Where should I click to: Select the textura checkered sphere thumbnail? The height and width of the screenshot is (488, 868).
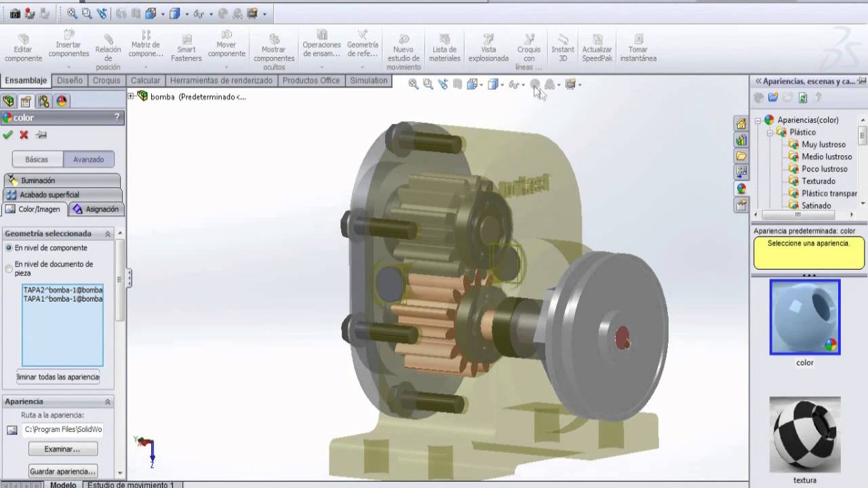(805, 434)
